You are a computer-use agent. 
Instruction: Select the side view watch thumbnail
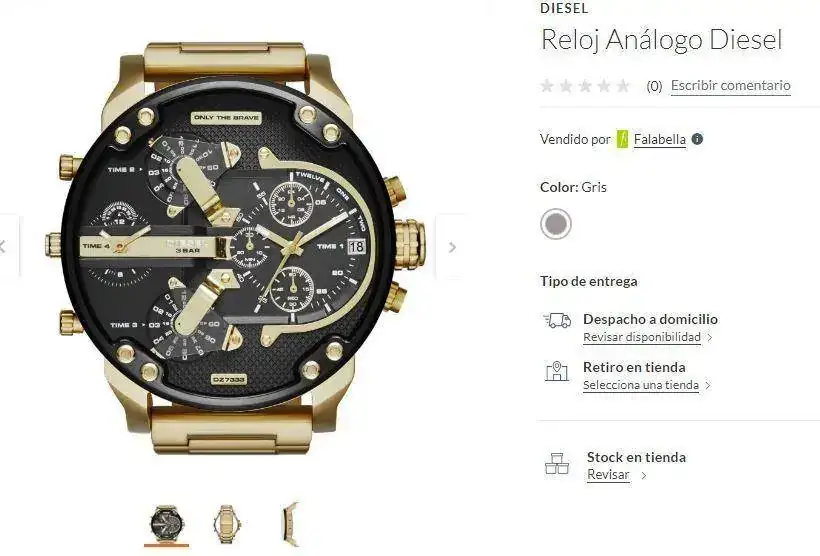[290, 524]
